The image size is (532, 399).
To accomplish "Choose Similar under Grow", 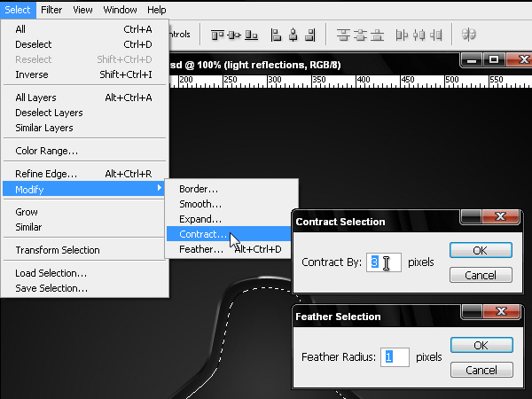I will pos(84,227).
